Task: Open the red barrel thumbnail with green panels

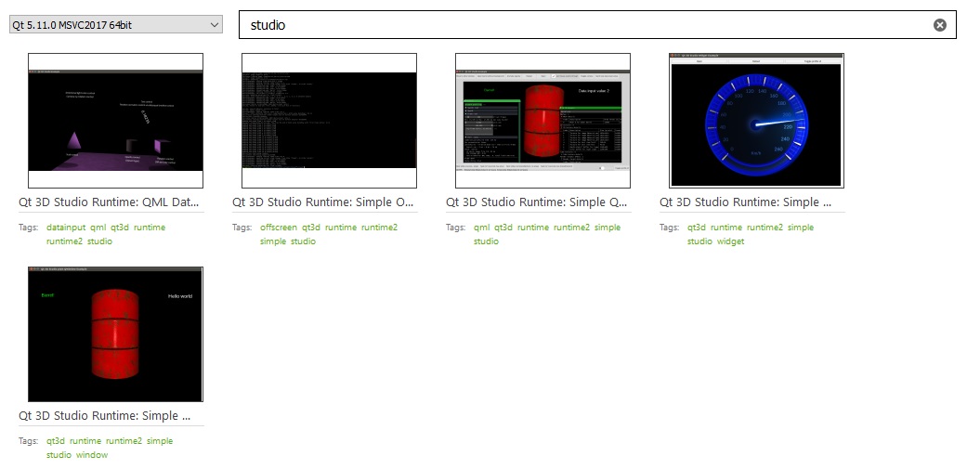Action: click(542, 121)
